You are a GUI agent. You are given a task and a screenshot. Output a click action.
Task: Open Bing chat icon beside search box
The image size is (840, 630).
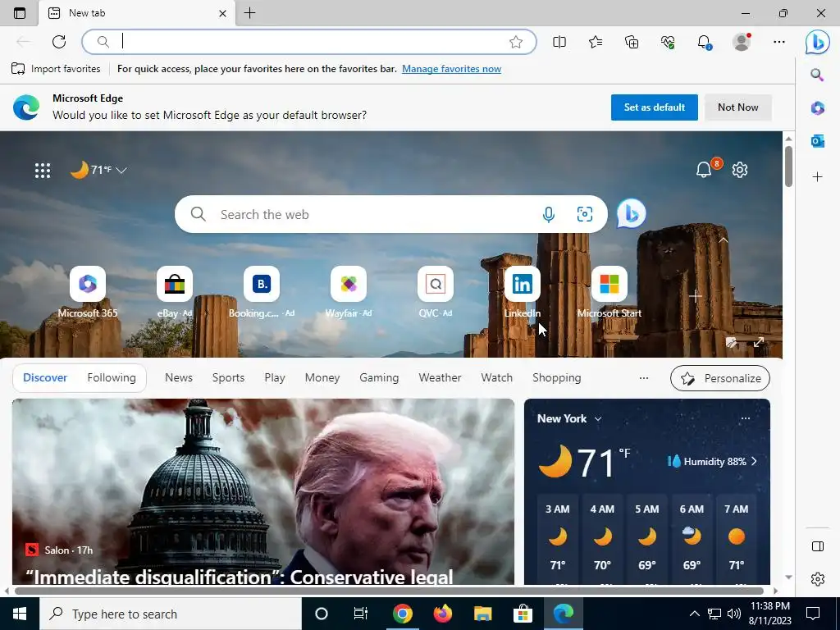631,214
